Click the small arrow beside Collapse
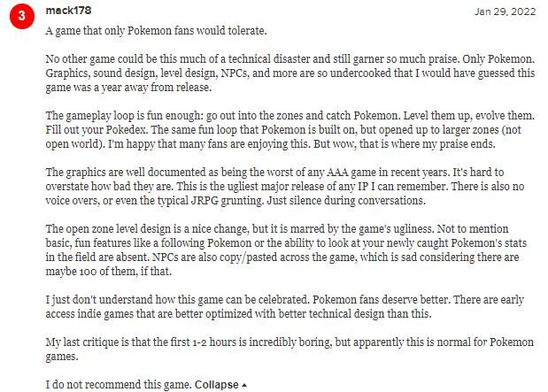 click(x=244, y=385)
